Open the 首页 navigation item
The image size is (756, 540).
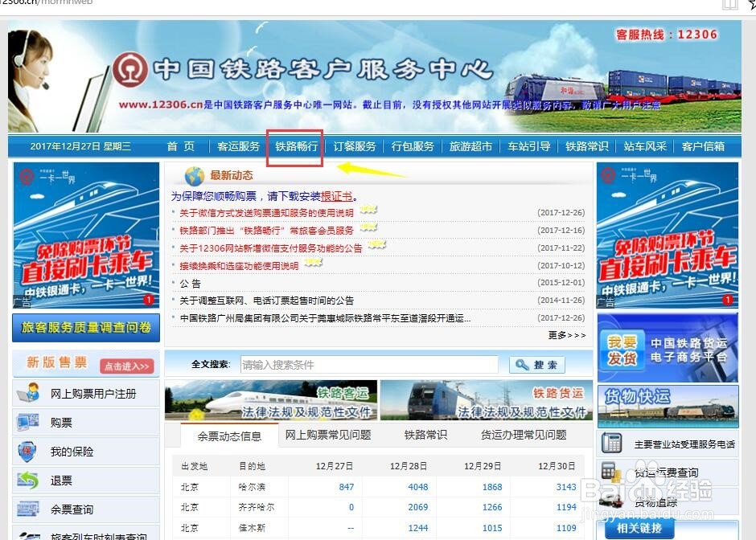click(x=181, y=146)
